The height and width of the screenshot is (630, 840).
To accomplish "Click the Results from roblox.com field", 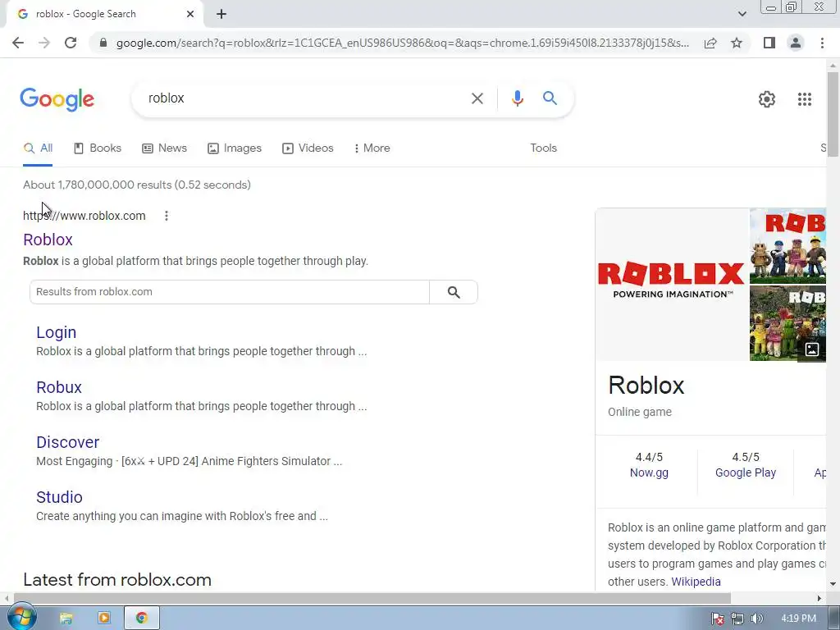I will click(x=230, y=292).
